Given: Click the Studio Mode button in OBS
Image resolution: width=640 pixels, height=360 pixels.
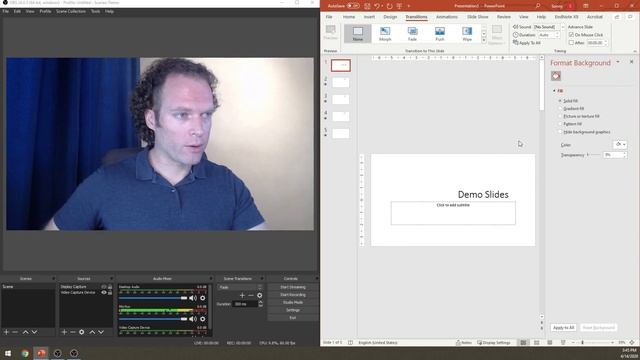Looking at the screenshot, I should click(x=293, y=302).
